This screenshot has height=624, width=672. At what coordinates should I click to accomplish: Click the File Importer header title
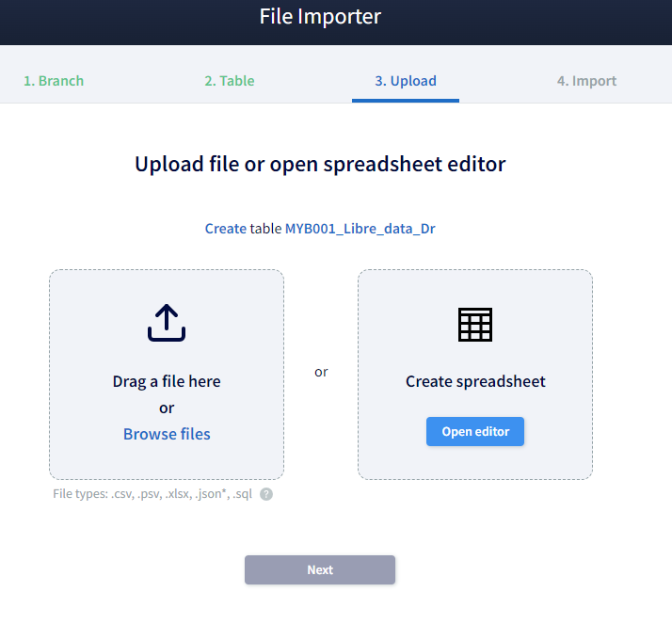tap(320, 17)
